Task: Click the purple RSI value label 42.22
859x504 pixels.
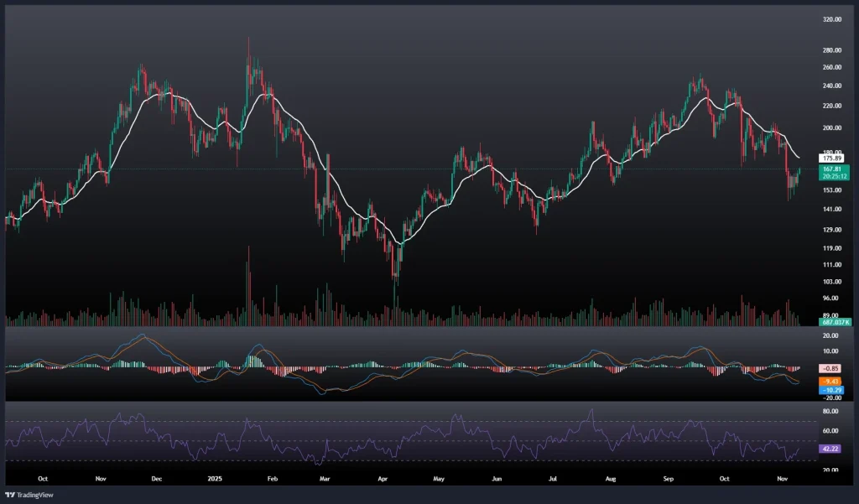Action: click(x=831, y=449)
